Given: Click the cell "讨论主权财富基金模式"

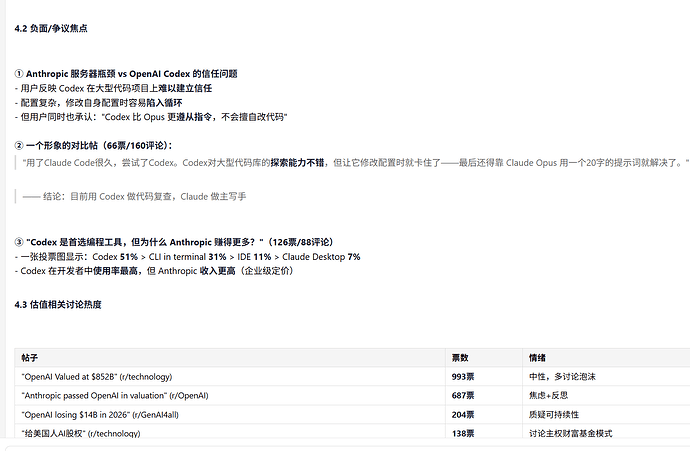Looking at the screenshot, I should pos(606,432).
